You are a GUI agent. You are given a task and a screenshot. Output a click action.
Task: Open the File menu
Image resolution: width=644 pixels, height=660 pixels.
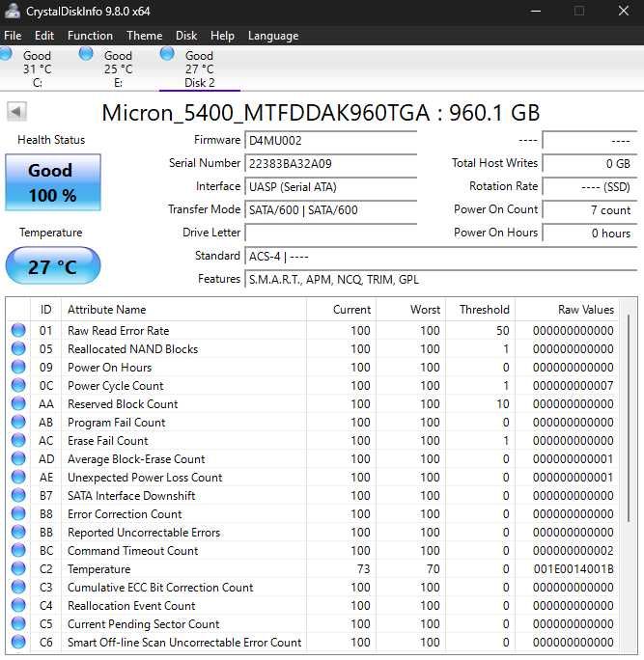[13, 36]
